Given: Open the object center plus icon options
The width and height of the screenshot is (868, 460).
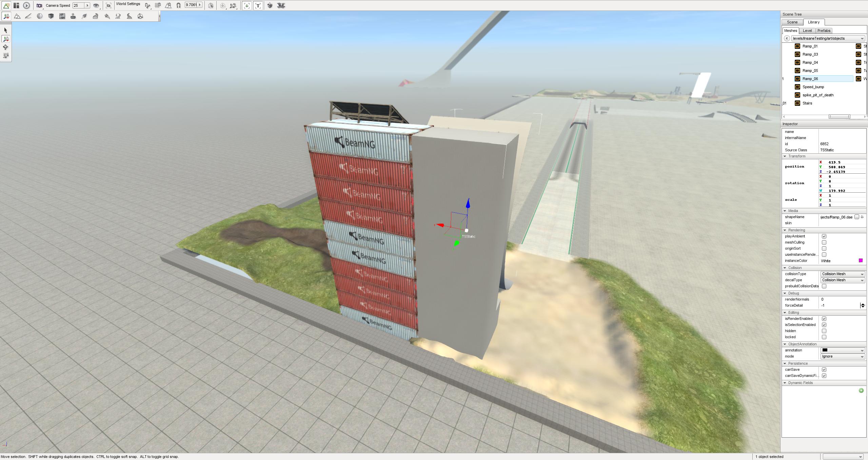Looking at the screenshot, I should (223, 5).
